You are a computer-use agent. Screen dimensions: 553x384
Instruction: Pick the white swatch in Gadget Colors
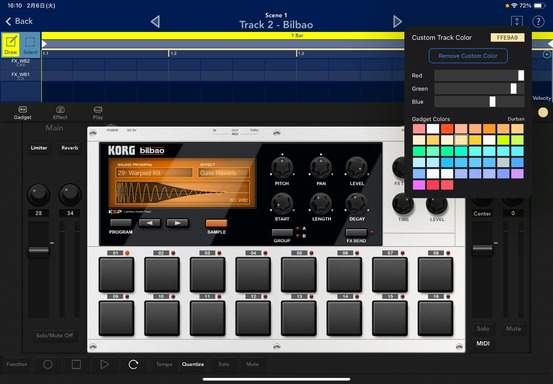[x=433, y=129]
